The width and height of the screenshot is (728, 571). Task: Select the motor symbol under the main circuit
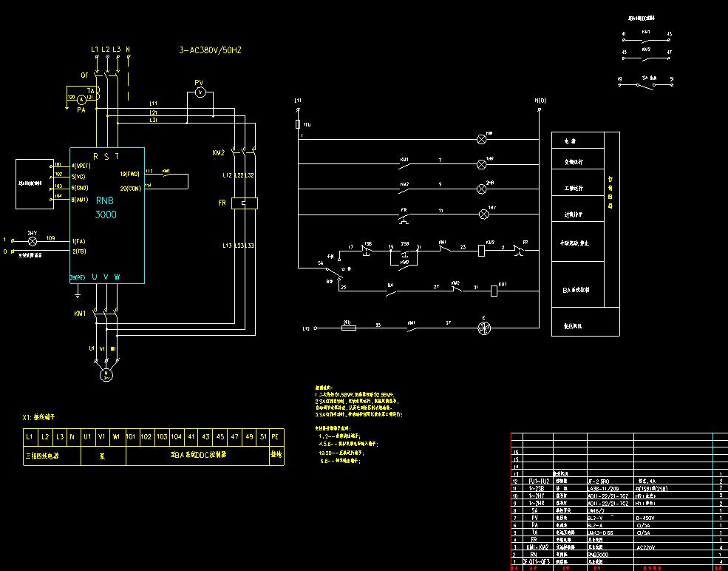pos(106,374)
